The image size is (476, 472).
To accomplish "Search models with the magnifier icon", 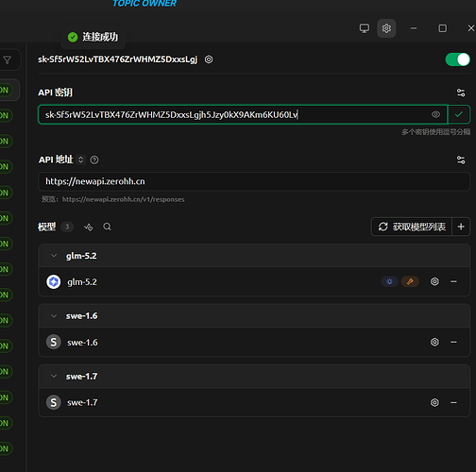I will (107, 227).
